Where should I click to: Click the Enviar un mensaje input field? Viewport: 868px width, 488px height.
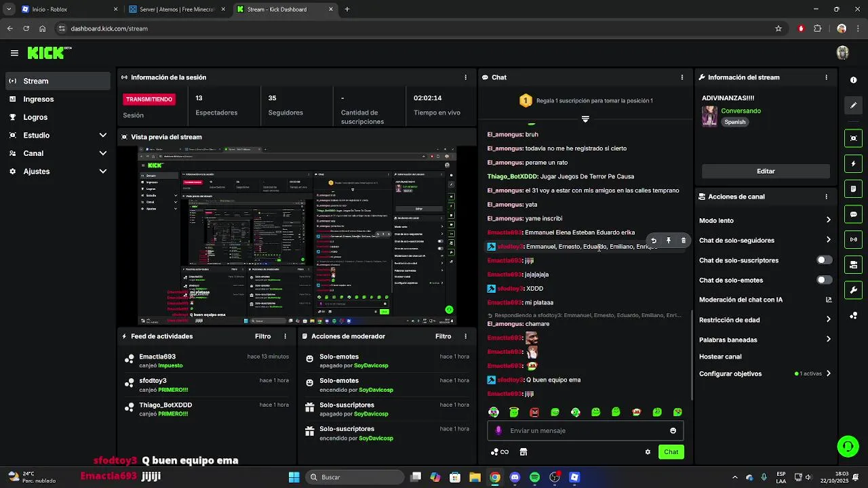[585, 430]
